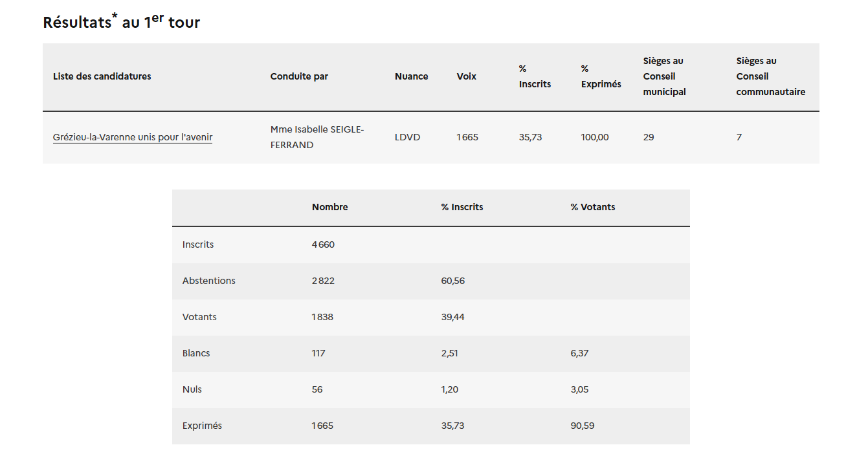Click the Inscrits row label

coord(198,244)
